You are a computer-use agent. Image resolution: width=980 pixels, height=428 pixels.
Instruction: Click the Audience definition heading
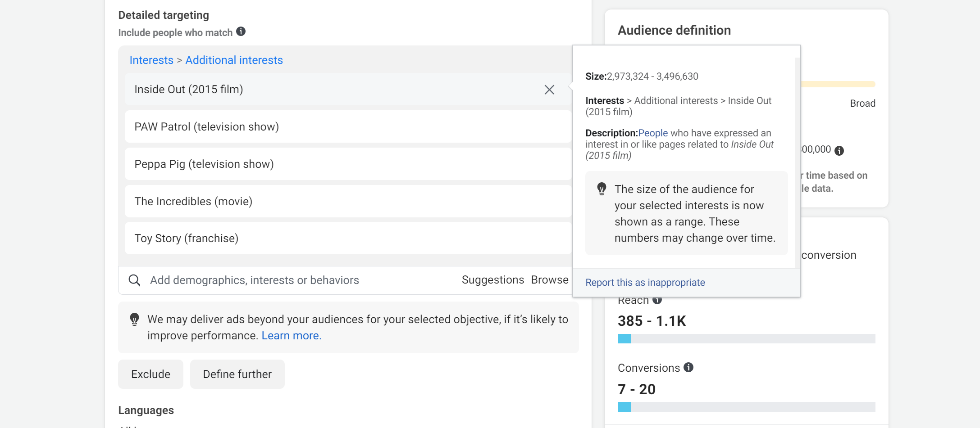click(x=674, y=30)
